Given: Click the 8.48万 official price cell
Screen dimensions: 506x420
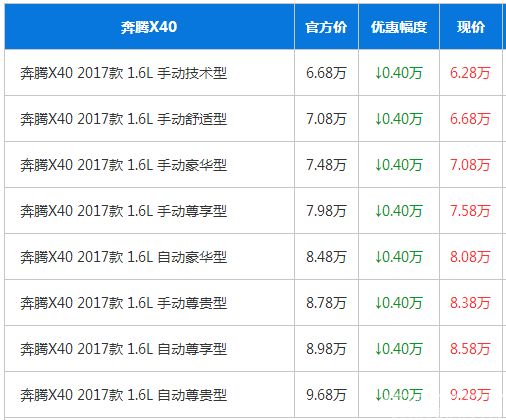Looking at the screenshot, I should (326, 257).
